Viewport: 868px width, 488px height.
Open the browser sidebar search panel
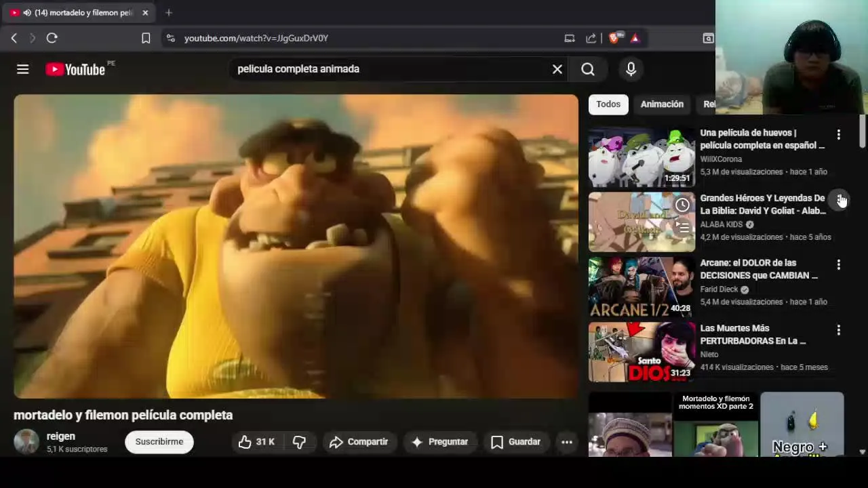click(x=708, y=39)
